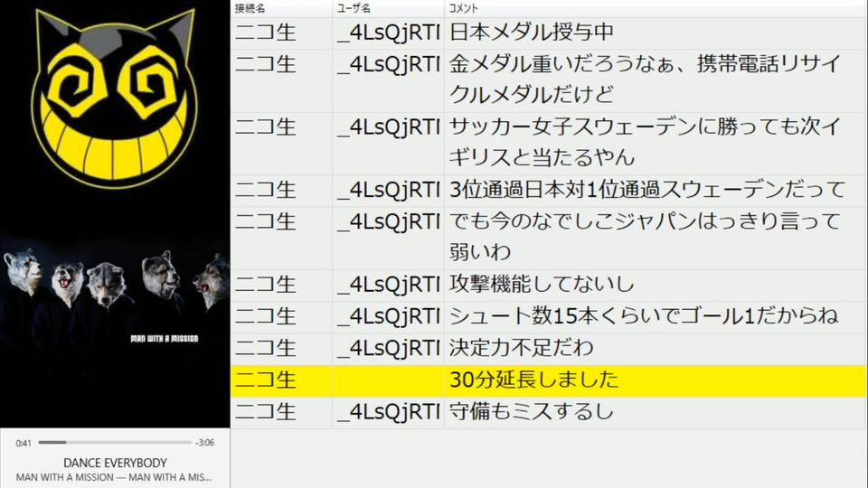The image size is (868, 488).
Task: Select comment 決定力不足だわ
Action: (x=521, y=348)
